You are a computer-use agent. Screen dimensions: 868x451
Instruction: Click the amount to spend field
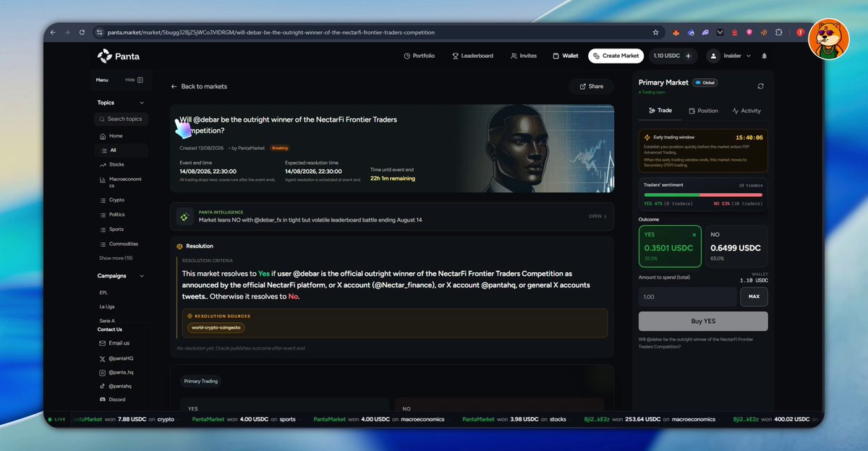pyautogui.click(x=687, y=297)
